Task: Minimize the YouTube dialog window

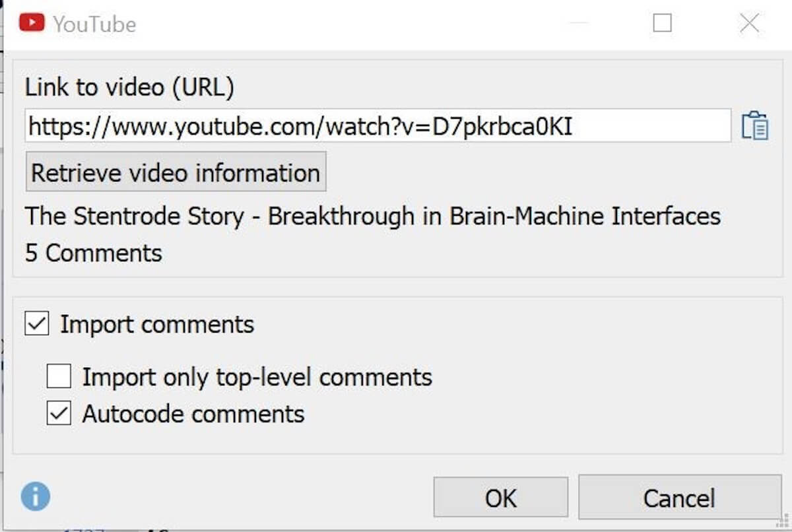Action: (578, 23)
